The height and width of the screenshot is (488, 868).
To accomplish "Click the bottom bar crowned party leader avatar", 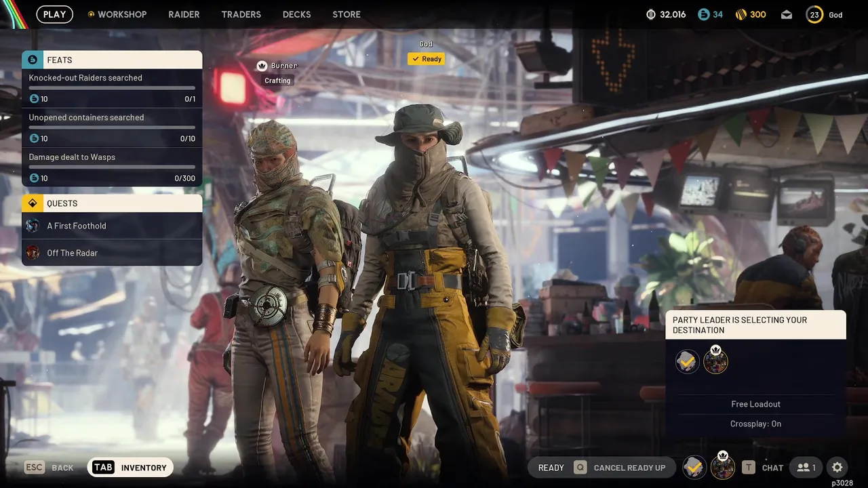I will [x=722, y=466].
